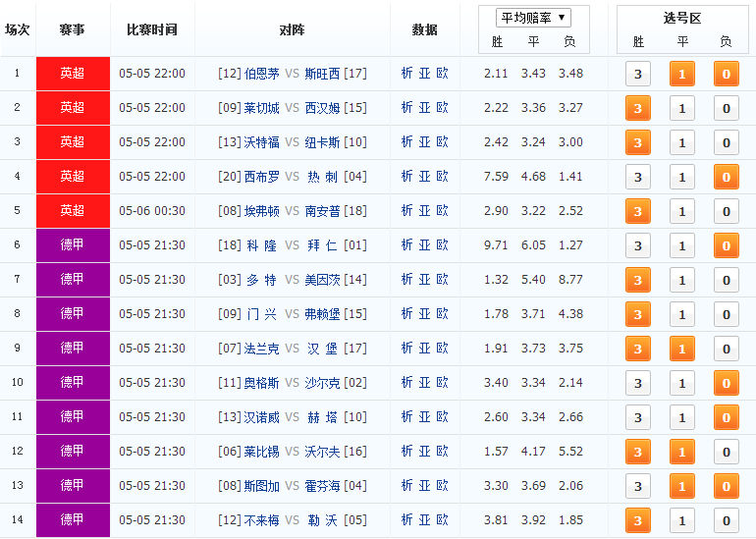Click team name 美因茨
756x539 pixels.
coord(323,279)
